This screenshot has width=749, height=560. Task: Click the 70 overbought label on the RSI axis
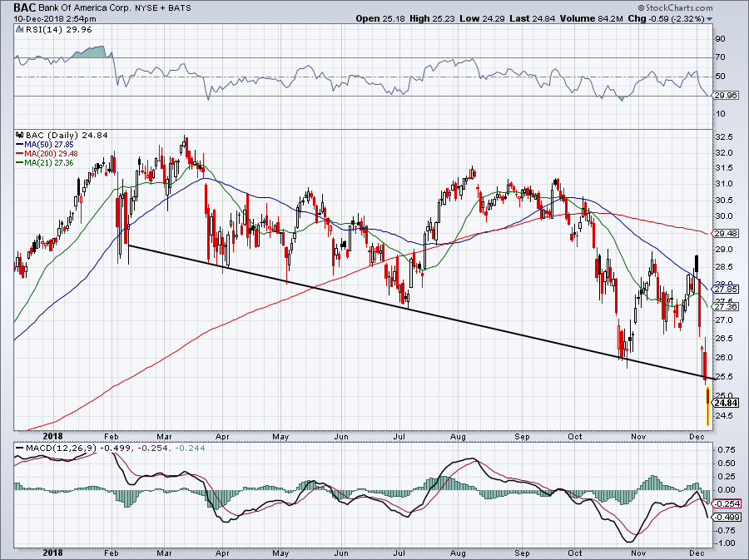click(x=721, y=57)
